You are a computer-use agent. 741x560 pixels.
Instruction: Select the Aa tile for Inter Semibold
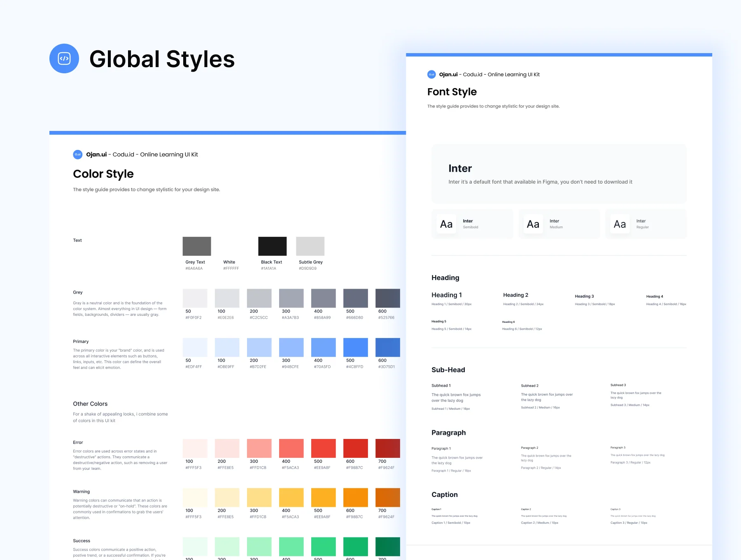[x=446, y=224]
